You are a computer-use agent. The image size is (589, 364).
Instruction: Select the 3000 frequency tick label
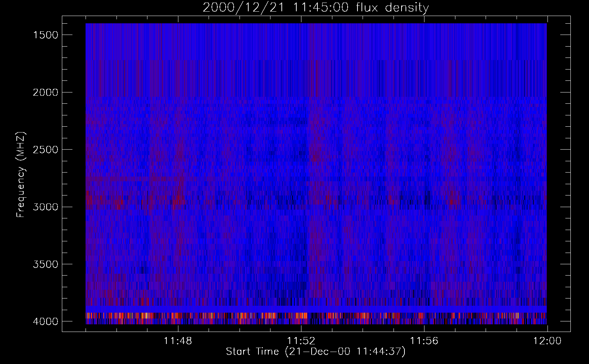(46, 207)
